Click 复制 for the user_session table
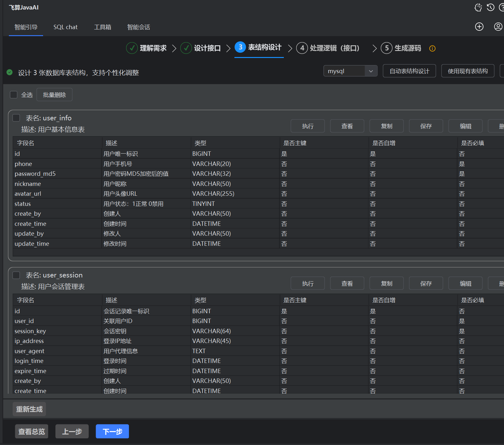Viewport: 504px width, 445px height. tap(386, 283)
